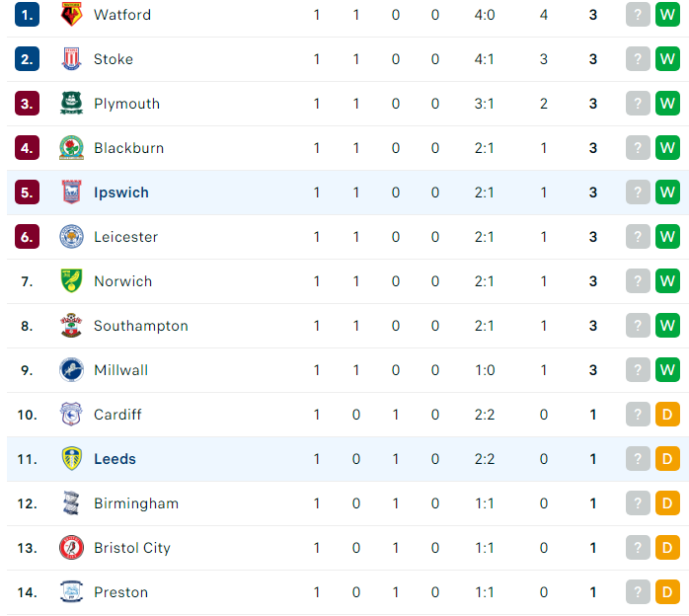Click the Watford club crest
This screenshot has height=616, width=689.
pos(71,15)
